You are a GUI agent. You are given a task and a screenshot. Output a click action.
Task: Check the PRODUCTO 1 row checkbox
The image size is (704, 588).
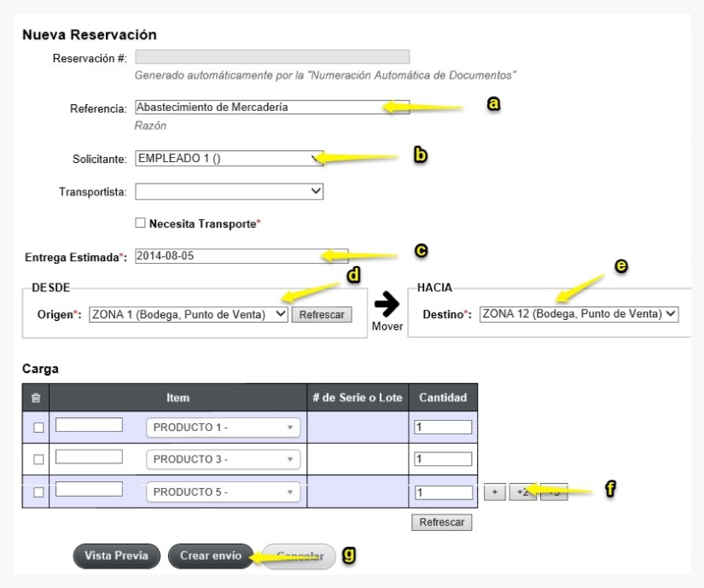[38, 428]
